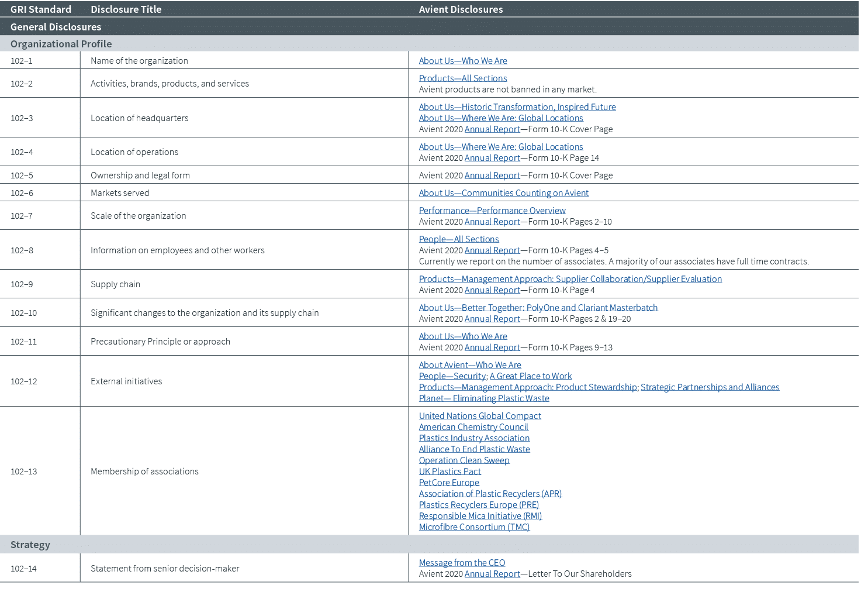This screenshot has height=592, width=868.
Task: Visit About Us—Where We Are: Global Locations
Action: (x=501, y=118)
